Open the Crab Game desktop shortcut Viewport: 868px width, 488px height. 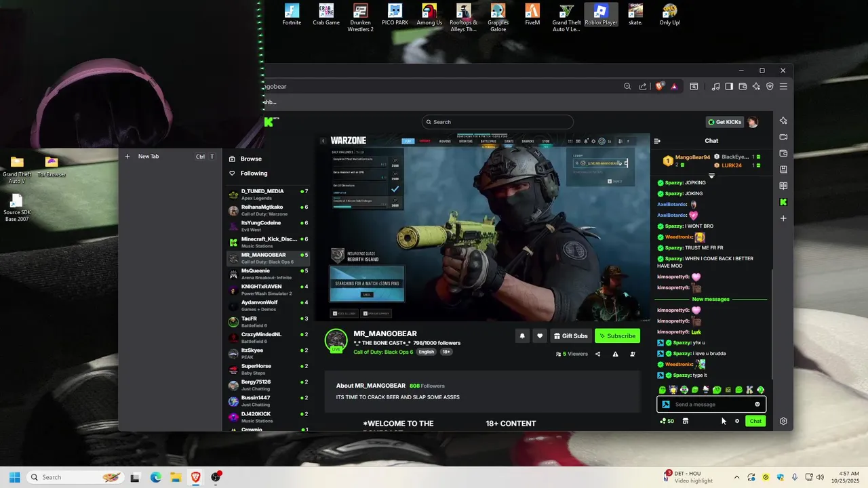pyautogui.click(x=326, y=14)
